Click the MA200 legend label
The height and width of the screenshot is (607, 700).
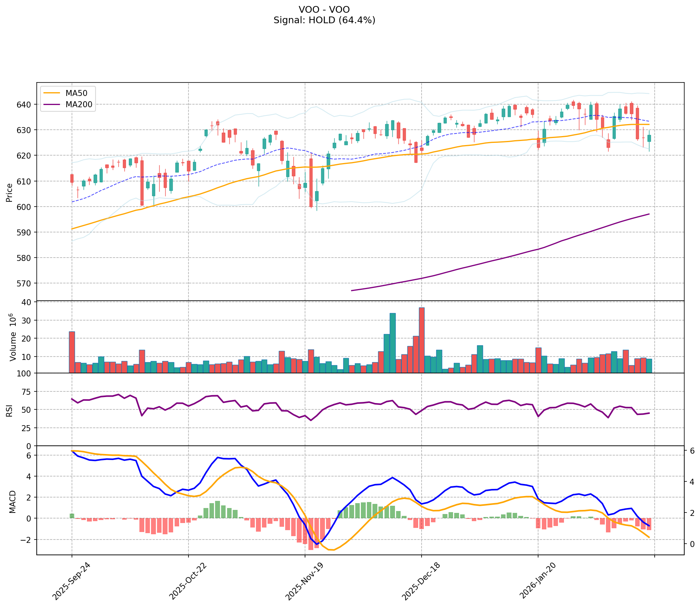pyautogui.click(x=79, y=105)
